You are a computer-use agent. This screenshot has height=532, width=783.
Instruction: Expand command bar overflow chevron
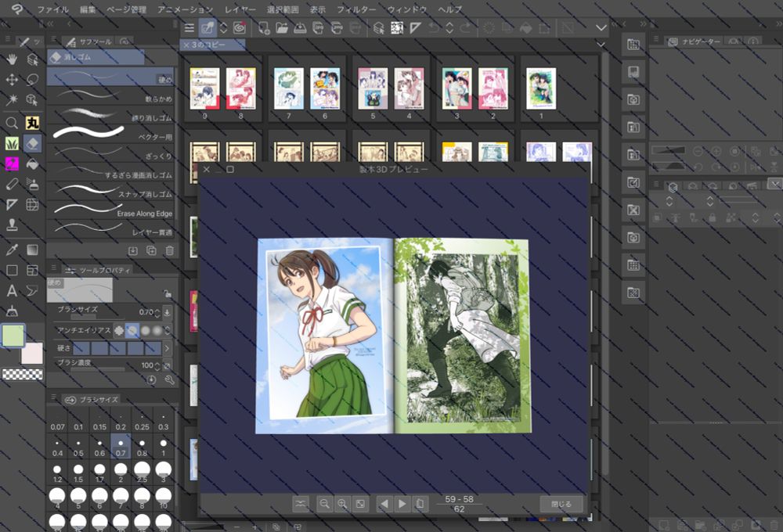coord(601,28)
